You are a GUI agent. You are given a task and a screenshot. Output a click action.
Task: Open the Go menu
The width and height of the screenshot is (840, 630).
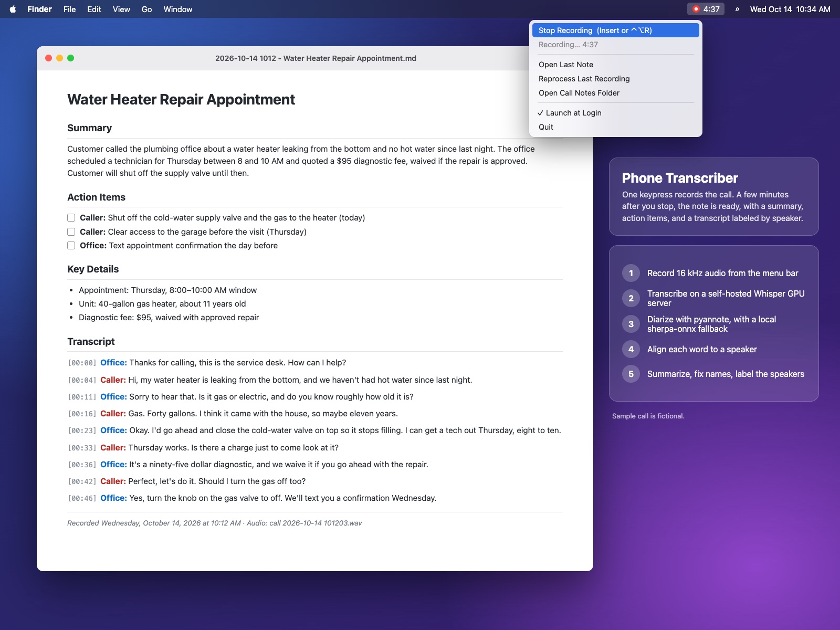(146, 9)
